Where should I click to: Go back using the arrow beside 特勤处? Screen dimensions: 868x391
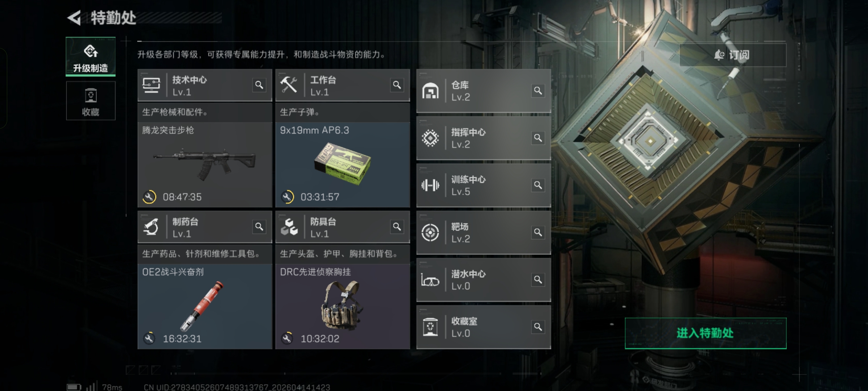point(75,18)
